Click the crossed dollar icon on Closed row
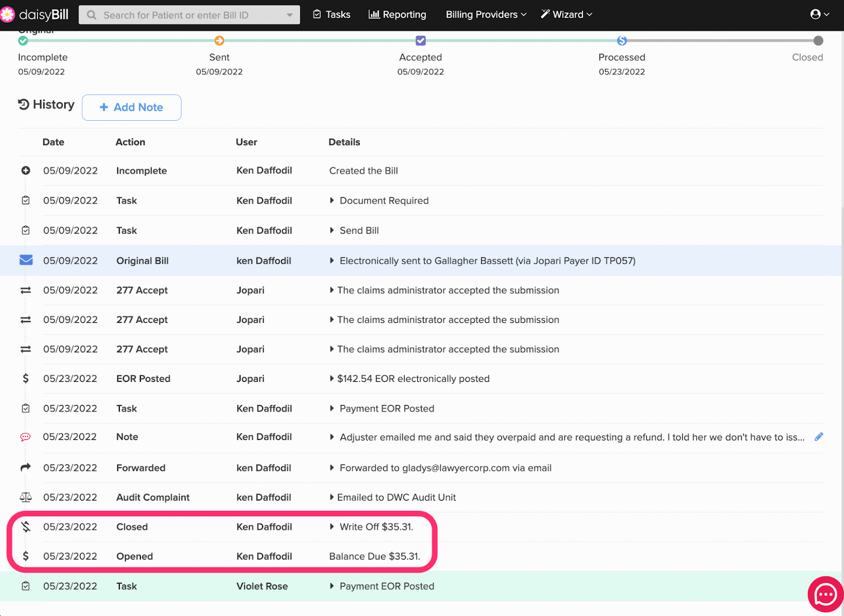This screenshot has width=844, height=616. 25,526
